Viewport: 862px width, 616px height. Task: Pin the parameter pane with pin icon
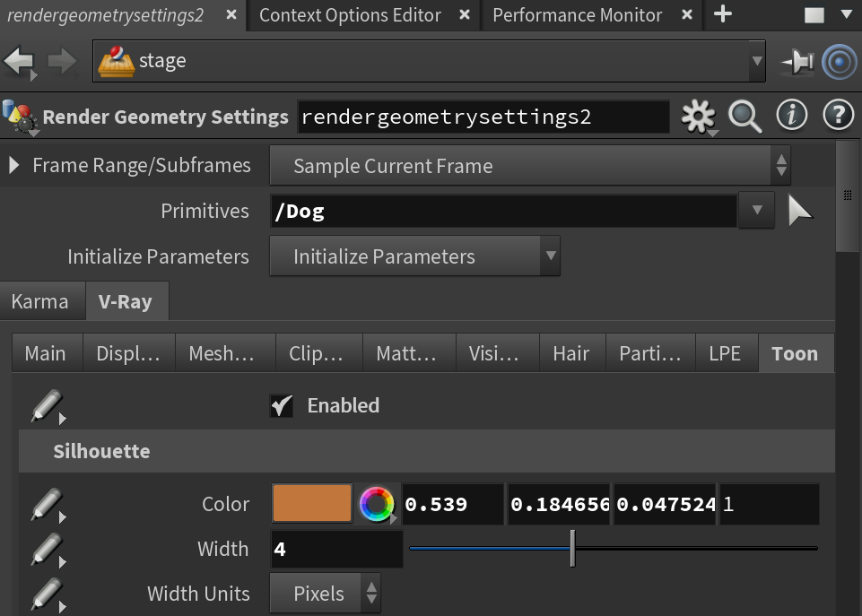[x=797, y=61]
